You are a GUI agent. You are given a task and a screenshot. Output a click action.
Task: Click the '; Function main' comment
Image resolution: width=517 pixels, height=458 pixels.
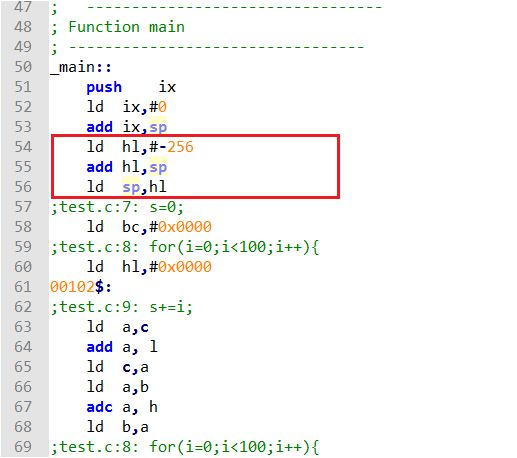118,27
